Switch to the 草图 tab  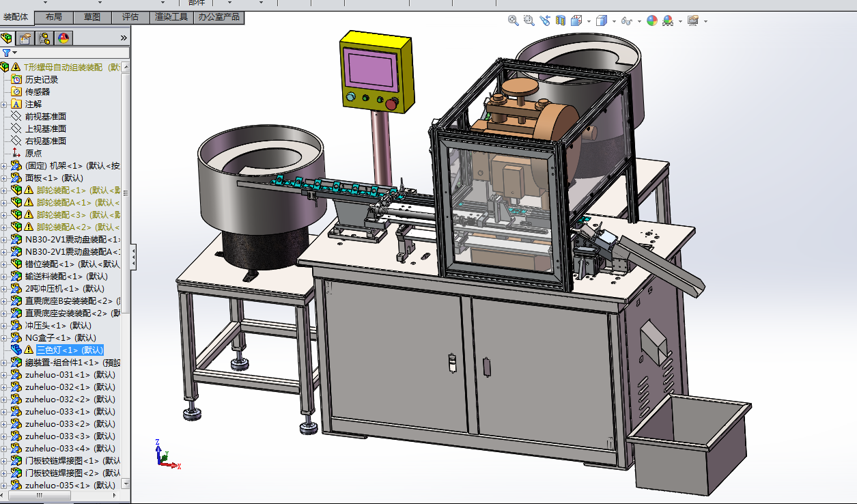coord(92,17)
